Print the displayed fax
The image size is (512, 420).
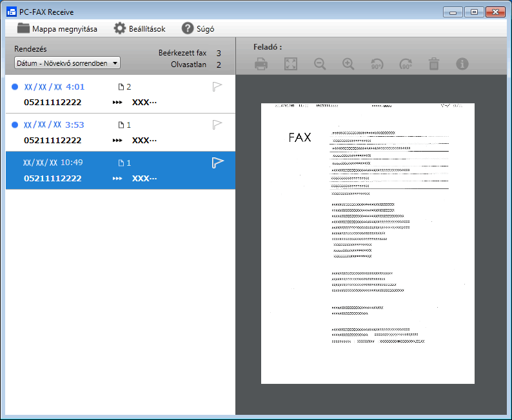[261, 64]
